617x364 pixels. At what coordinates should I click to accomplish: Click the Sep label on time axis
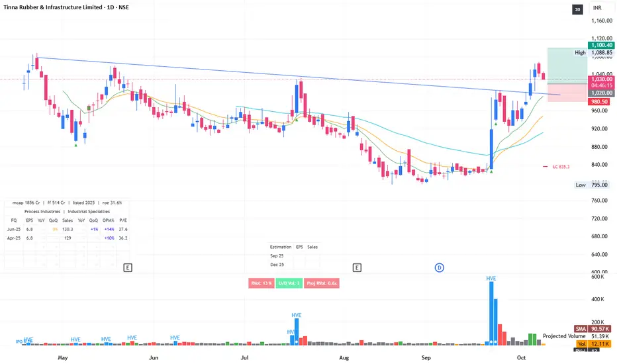pyautogui.click(x=426, y=357)
